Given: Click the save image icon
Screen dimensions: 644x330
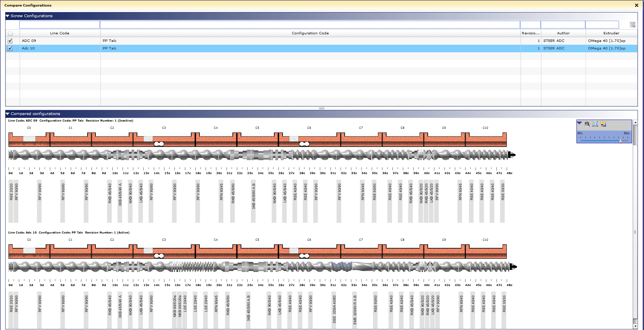Looking at the screenshot, I should tap(603, 124).
